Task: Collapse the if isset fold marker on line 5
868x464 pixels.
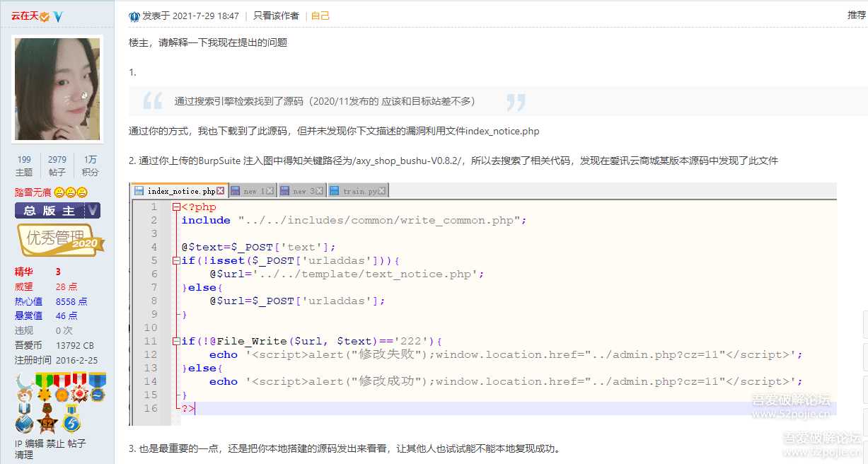Action: click(x=176, y=261)
